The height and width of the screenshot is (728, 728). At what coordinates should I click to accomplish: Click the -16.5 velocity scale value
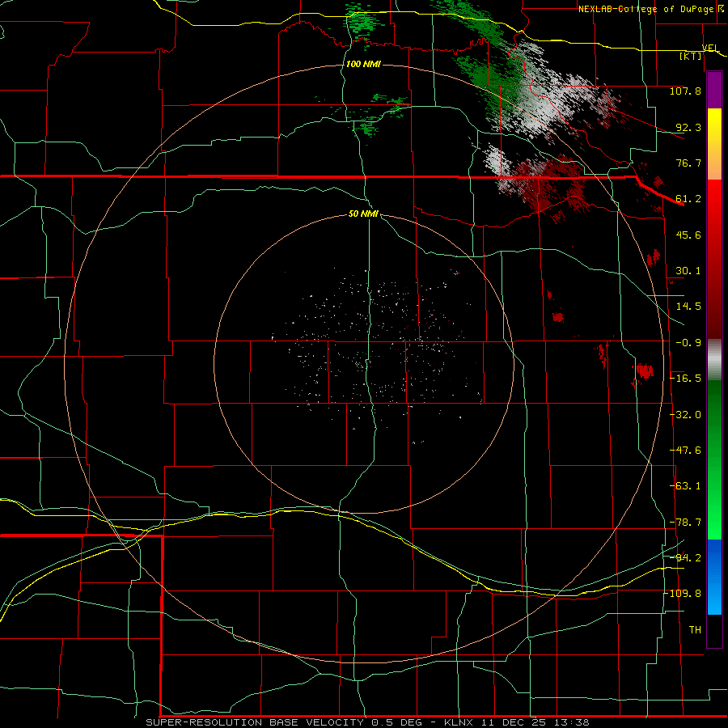tap(685, 379)
